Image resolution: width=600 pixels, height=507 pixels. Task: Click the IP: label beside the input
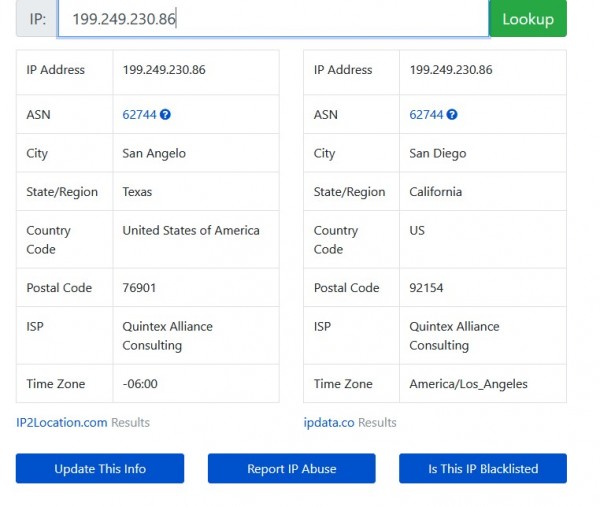pyautogui.click(x=38, y=19)
